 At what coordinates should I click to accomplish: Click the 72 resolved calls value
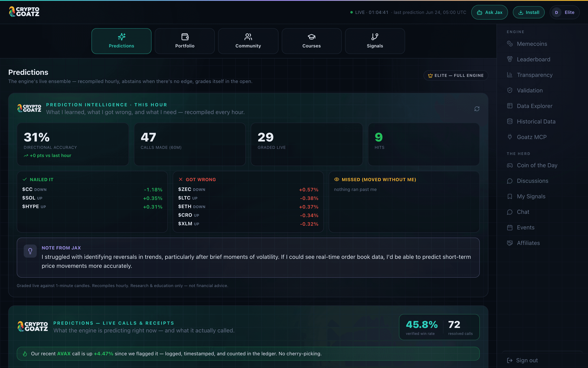(454, 324)
